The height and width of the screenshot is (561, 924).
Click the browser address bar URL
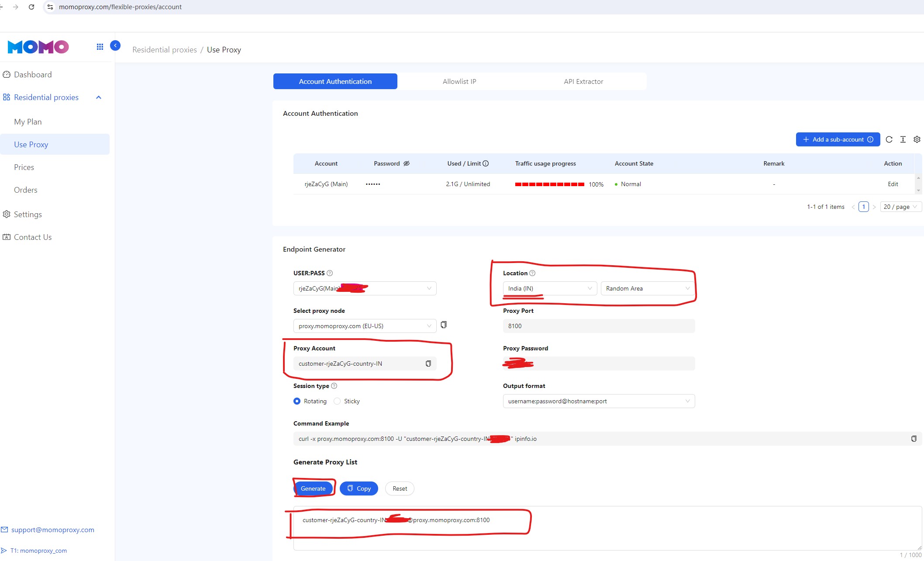click(120, 7)
